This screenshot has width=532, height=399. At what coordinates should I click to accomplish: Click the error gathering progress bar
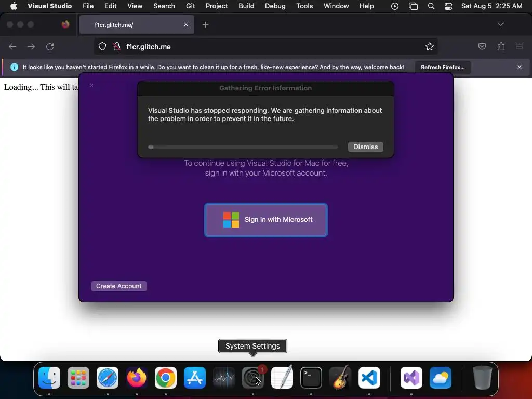point(243,147)
